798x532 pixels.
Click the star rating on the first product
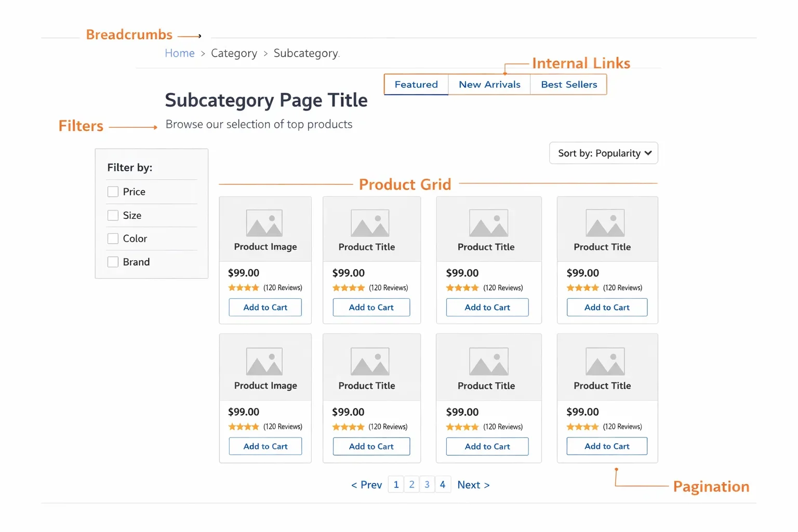click(x=243, y=287)
